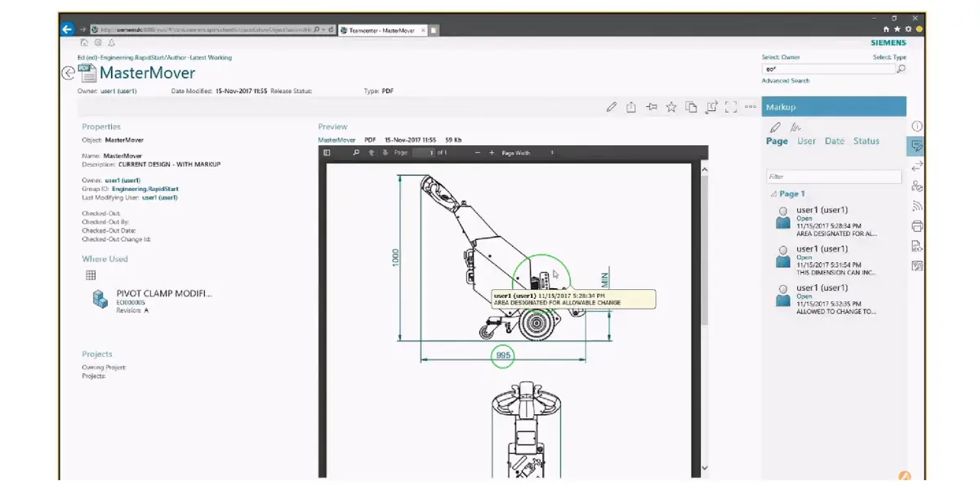Open the Page Width zoom dropdown
Screen dimensions: 980x490
pyautogui.click(x=528, y=153)
